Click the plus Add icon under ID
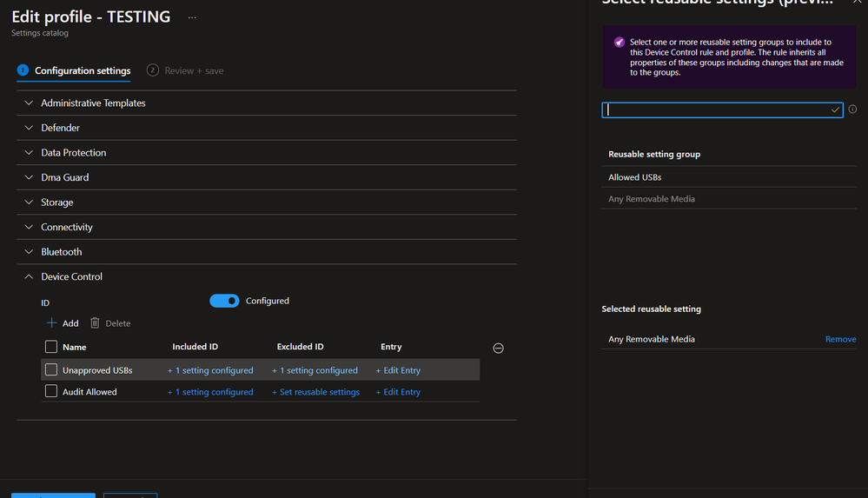Viewport: 868px width, 498px height. click(51, 323)
